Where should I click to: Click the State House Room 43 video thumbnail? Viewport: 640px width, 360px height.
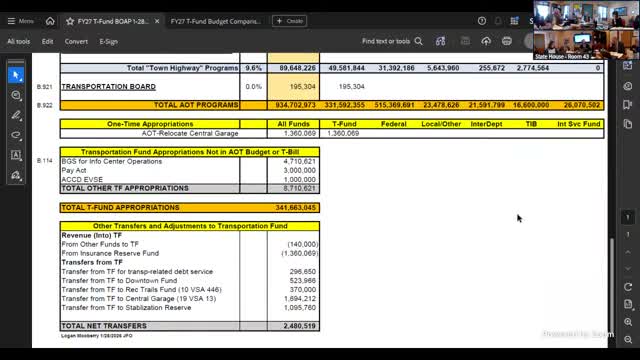(x=586, y=30)
